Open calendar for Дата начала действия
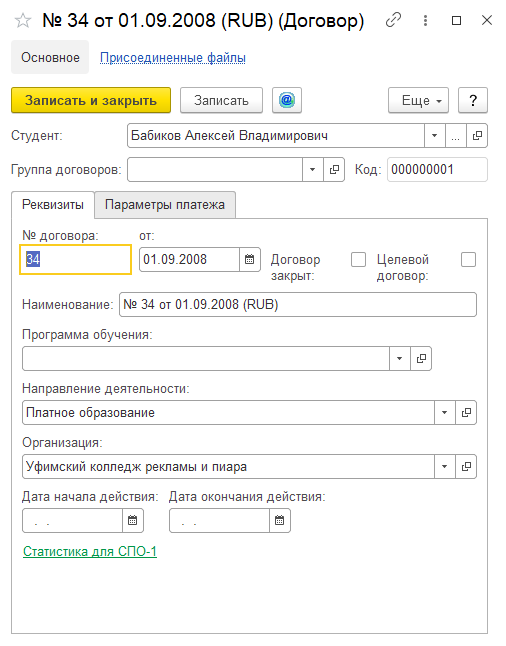Image resolution: width=506 pixels, height=646 pixels. 133,520
